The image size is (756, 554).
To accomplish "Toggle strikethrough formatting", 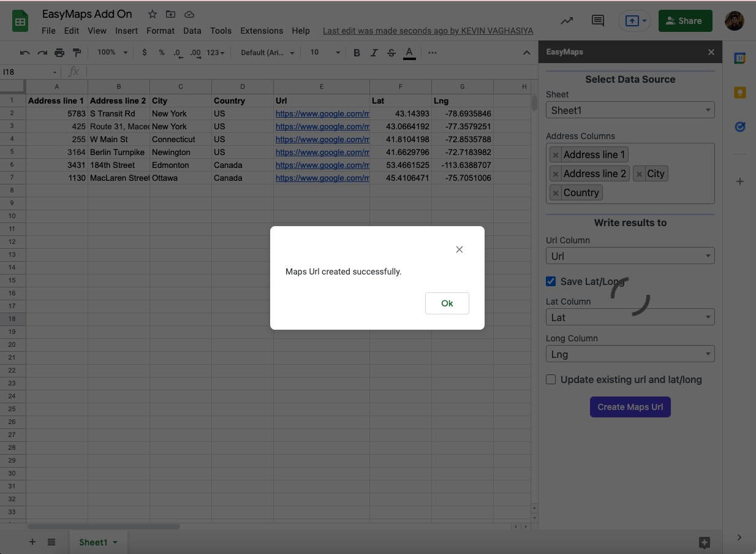I will click(x=391, y=53).
